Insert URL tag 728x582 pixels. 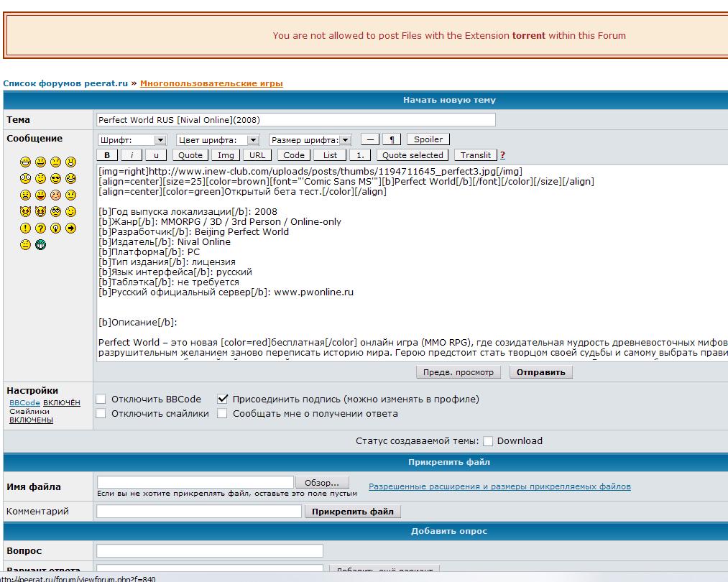click(x=257, y=155)
